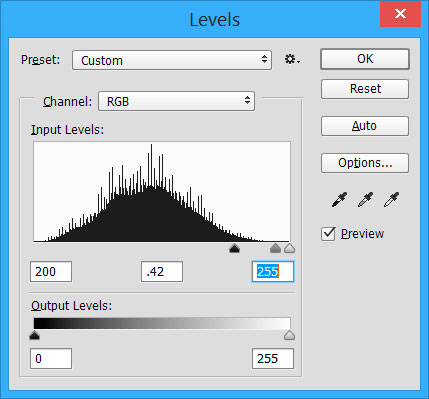
Task: Click the Reset button
Action: [365, 89]
